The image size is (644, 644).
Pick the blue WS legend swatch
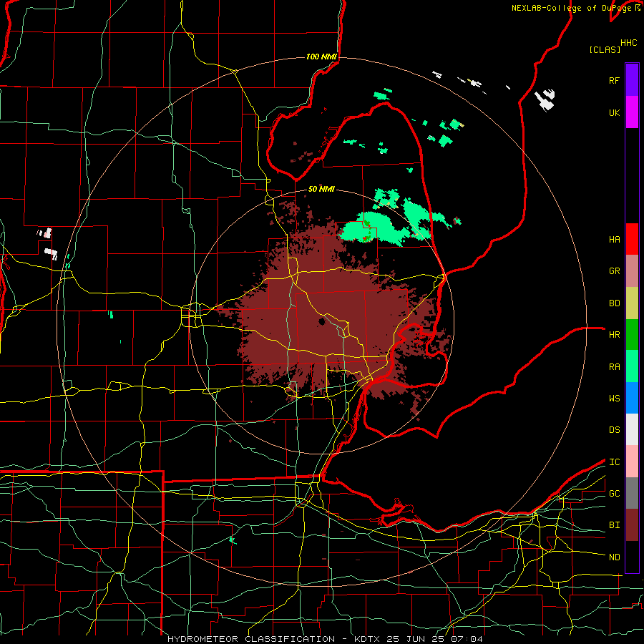pyautogui.click(x=632, y=398)
